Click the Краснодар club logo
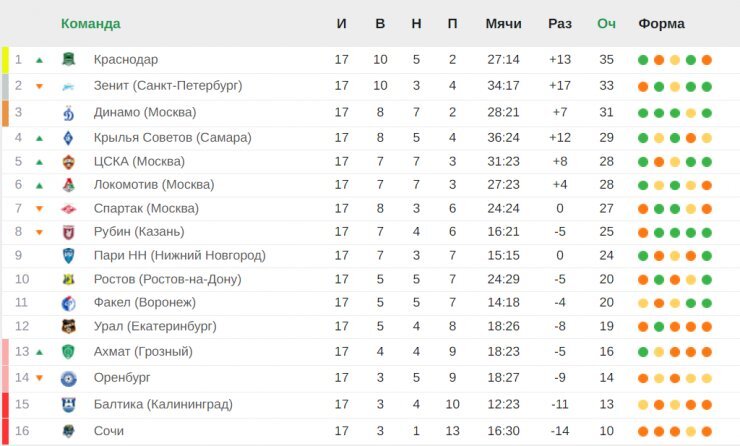The width and height of the screenshot is (740, 446). pyautogui.click(x=69, y=59)
